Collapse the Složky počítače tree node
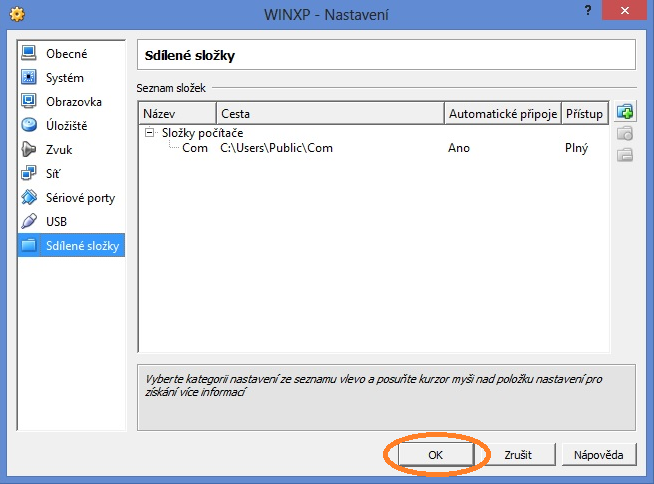Image resolution: width=654 pixels, height=484 pixels. coord(149,133)
